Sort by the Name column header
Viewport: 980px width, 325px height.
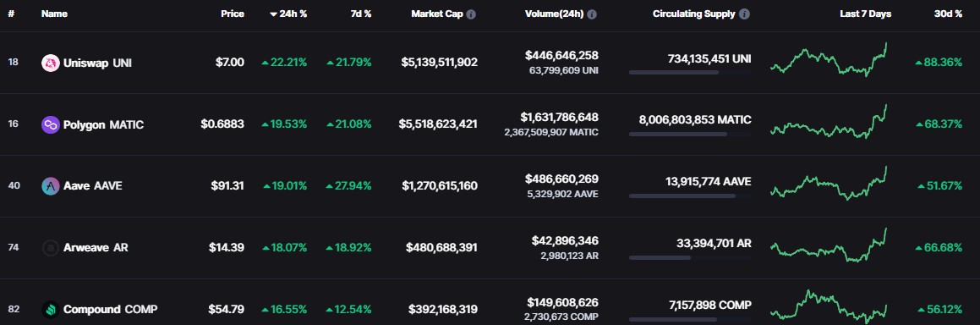[x=54, y=14]
